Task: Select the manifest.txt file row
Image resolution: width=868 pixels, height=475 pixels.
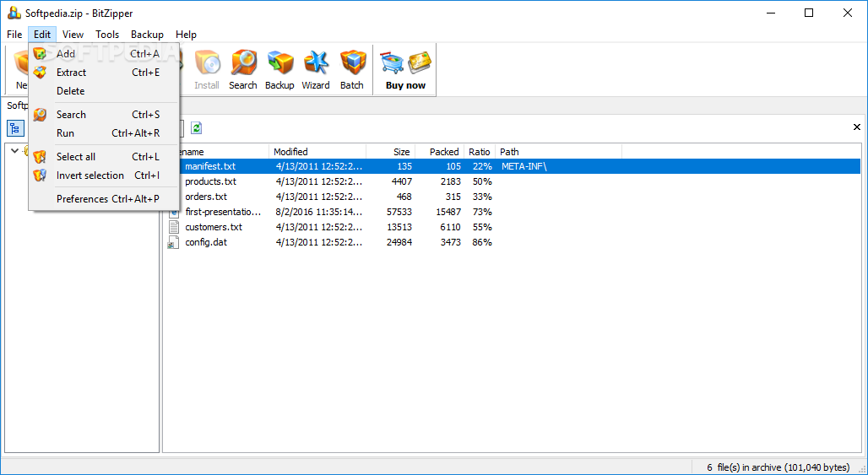Action: (x=513, y=166)
